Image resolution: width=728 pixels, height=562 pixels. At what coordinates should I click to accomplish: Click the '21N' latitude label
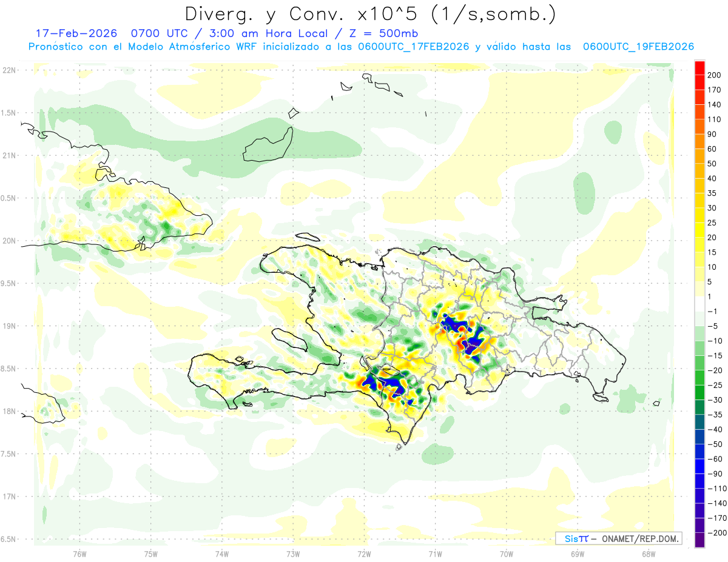[x=8, y=155]
